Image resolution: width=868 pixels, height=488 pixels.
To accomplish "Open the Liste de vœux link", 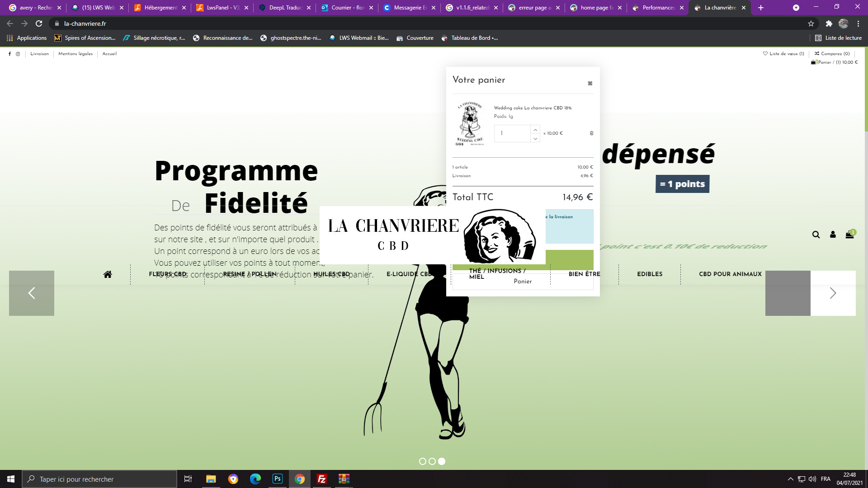I will (784, 54).
